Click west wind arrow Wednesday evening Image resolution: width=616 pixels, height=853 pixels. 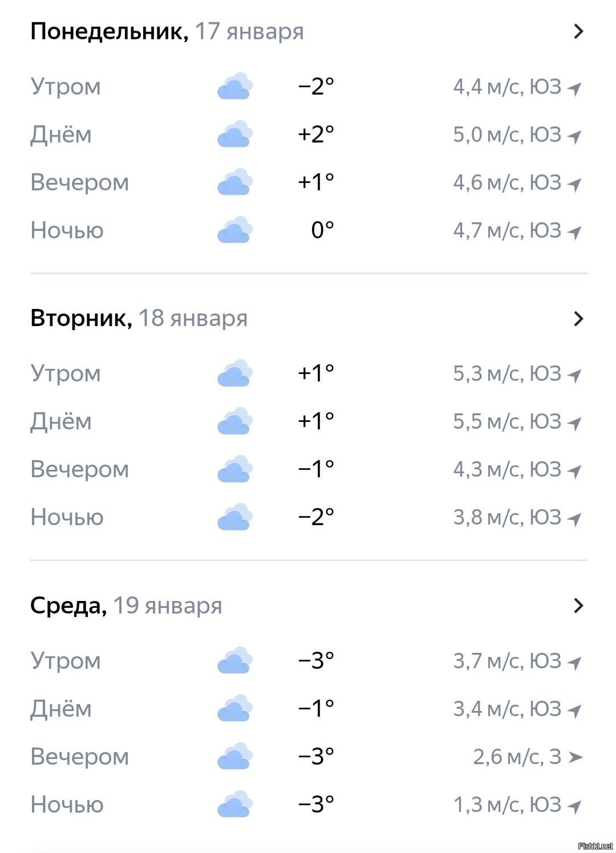[575, 757]
